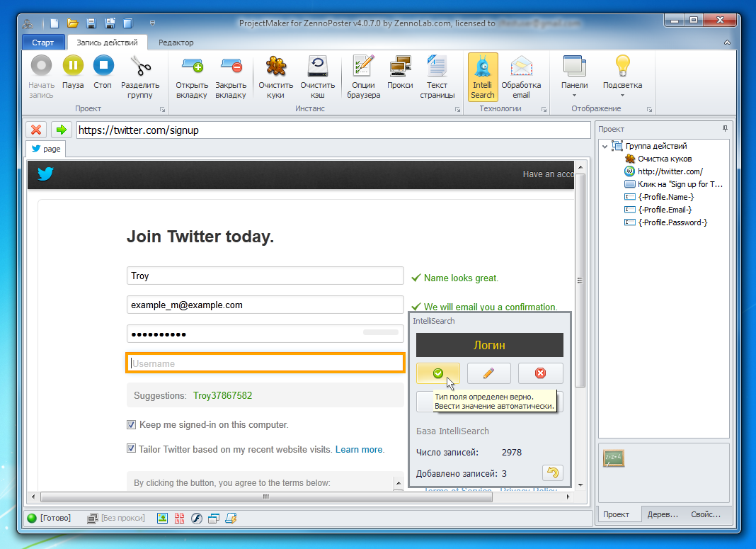The image size is (756, 549).
Task: Click the Open folder icon in quick toolbar
Action: click(x=73, y=23)
